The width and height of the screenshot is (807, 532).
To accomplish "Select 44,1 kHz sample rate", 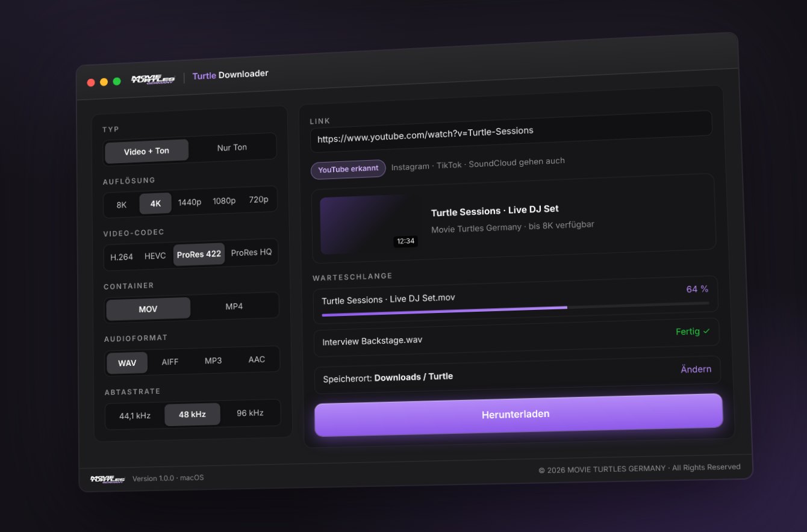I will [x=135, y=416].
